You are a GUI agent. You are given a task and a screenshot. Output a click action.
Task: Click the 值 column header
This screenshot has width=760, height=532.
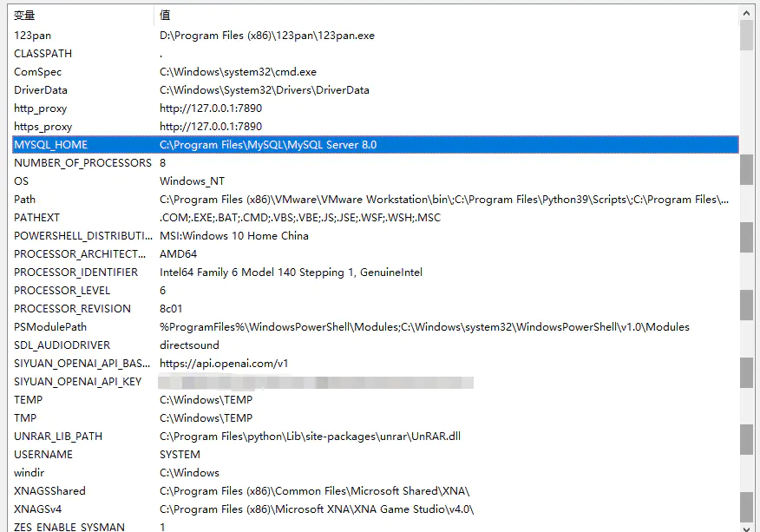447,16
